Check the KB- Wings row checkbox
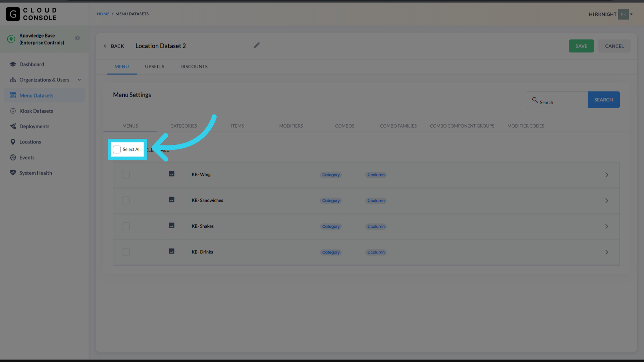The height and width of the screenshot is (362, 644). coord(126,175)
